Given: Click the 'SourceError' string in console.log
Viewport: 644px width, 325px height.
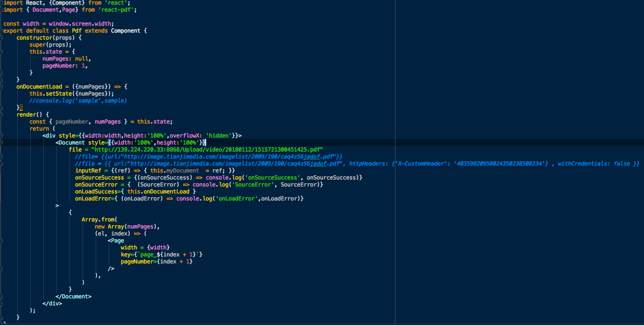Looking at the screenshot, I should (x=253, y=185).
